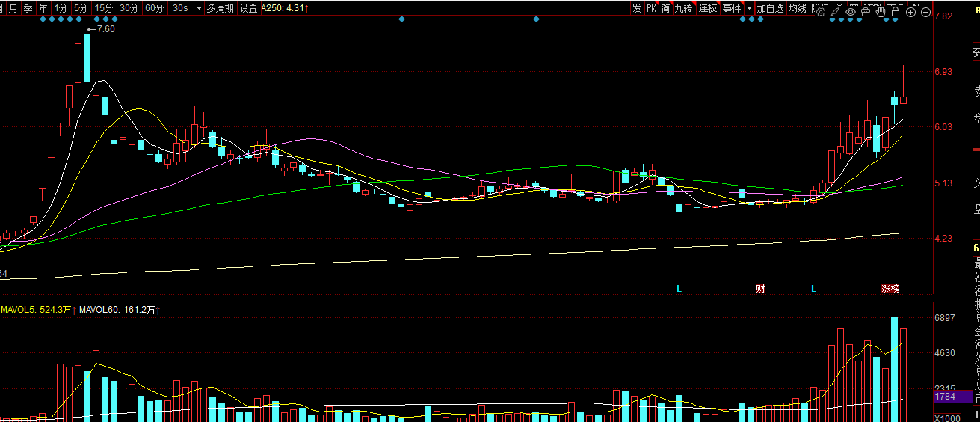The image size is (980, 422).
Task: Click the 4630 volume axis label
Action: (x=946, y=352)
